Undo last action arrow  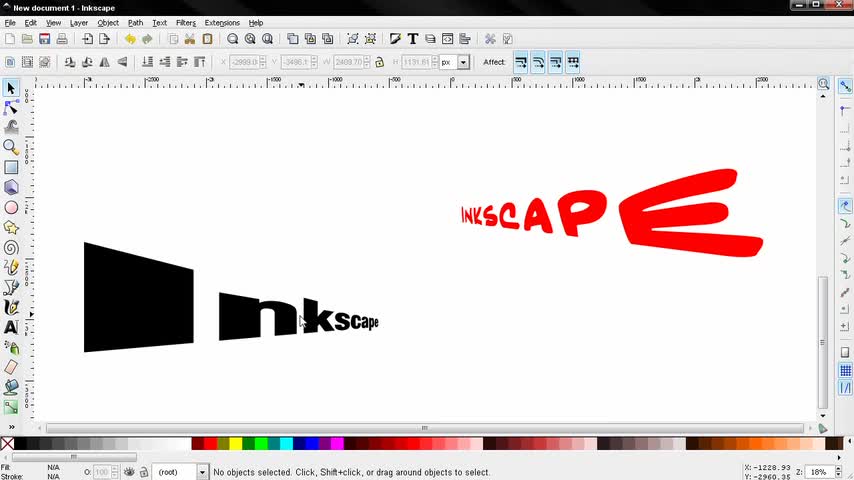pos(130,39)
